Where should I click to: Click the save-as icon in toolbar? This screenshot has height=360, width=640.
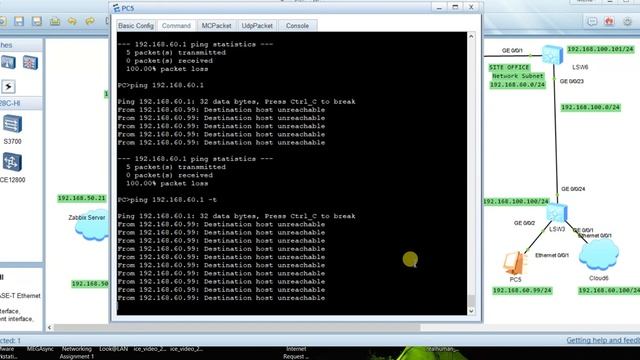pyautogui.click(x=37, y=21)
